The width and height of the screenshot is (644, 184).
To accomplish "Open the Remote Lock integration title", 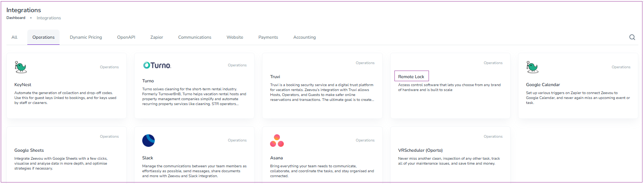I will (x=411, y=77).
